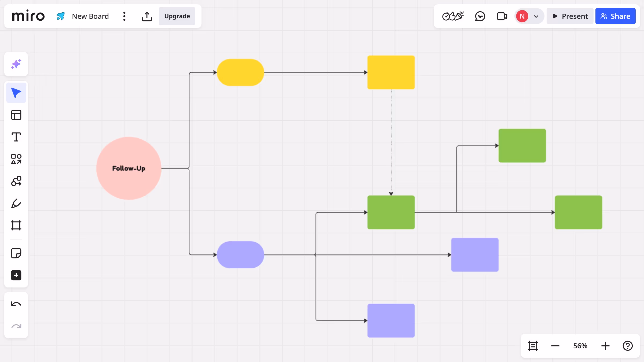
Task: Open the templates panel
Action: pyautogui.click(x=16, y=115)
